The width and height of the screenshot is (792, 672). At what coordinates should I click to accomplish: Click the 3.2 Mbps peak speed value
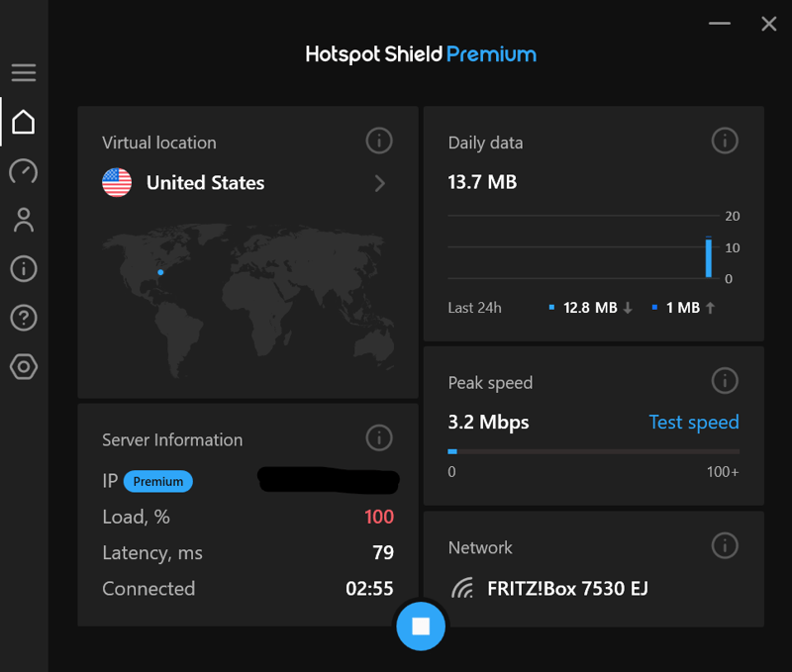(488, 422)
